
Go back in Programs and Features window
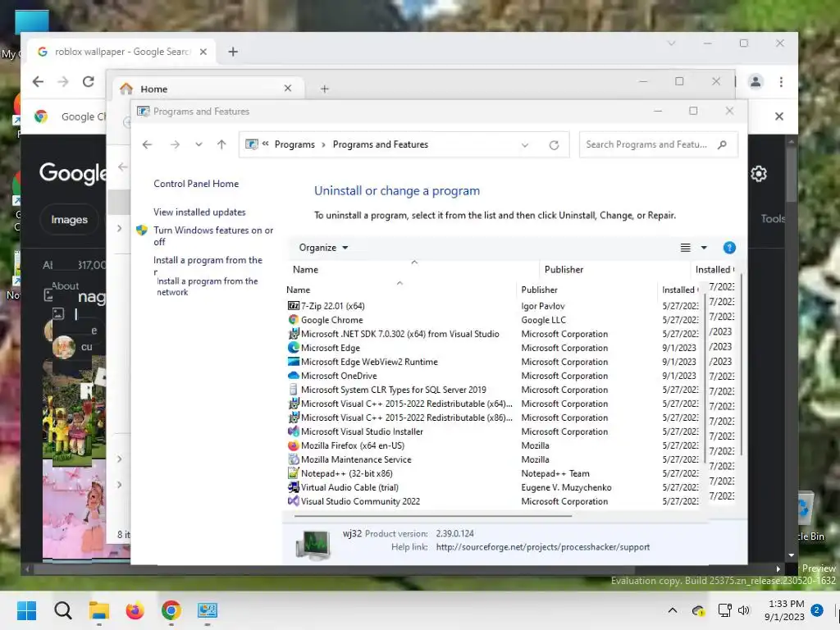(x=148, y=144)
